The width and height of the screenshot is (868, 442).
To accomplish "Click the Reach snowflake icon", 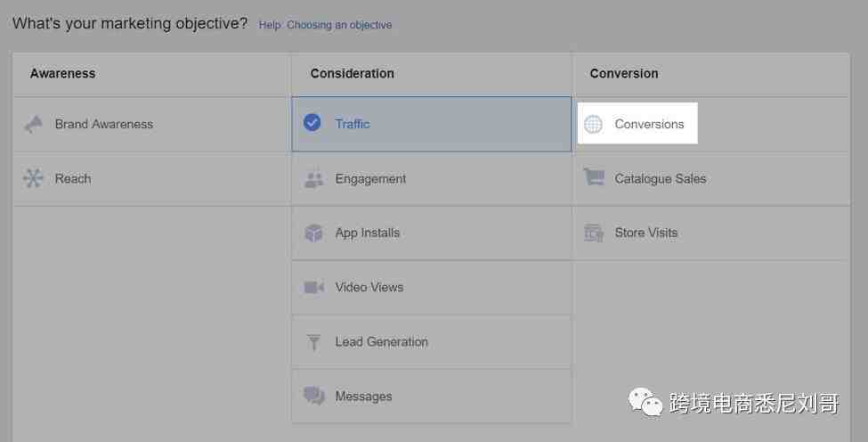I will click(33, 178).
